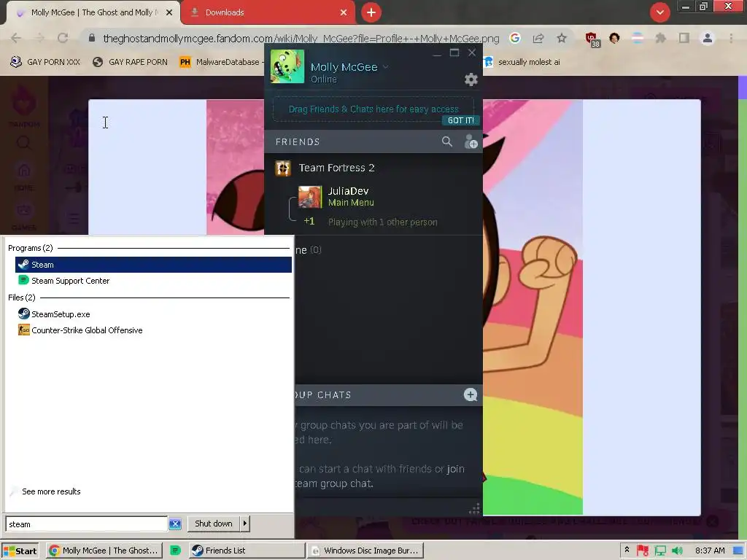The width and height of the screenshot is (747, 560).
Task: Open the Extensions puzzle piece menu
Action: pos(660,38)
